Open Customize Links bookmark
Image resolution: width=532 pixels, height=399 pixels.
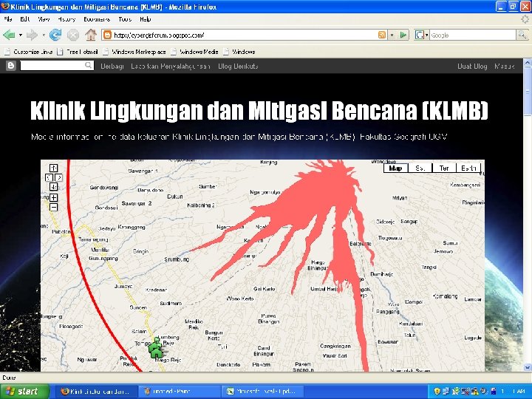(x=29, y=52)
